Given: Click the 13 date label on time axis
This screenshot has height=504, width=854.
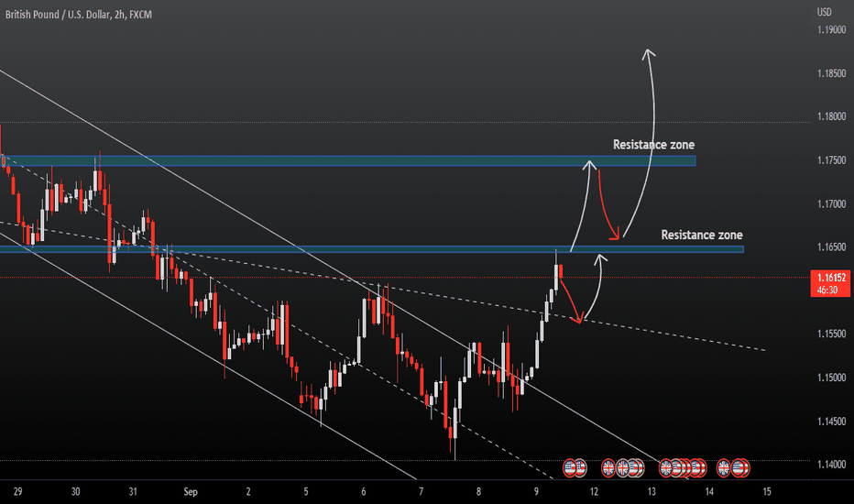Looking at the screenshot, I should (x=651, y=491).
